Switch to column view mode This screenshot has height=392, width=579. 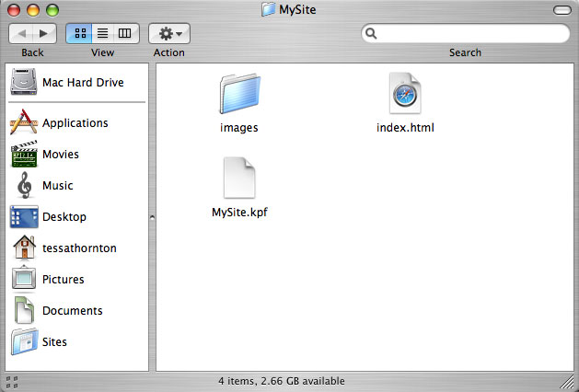[x=125, y=34]
